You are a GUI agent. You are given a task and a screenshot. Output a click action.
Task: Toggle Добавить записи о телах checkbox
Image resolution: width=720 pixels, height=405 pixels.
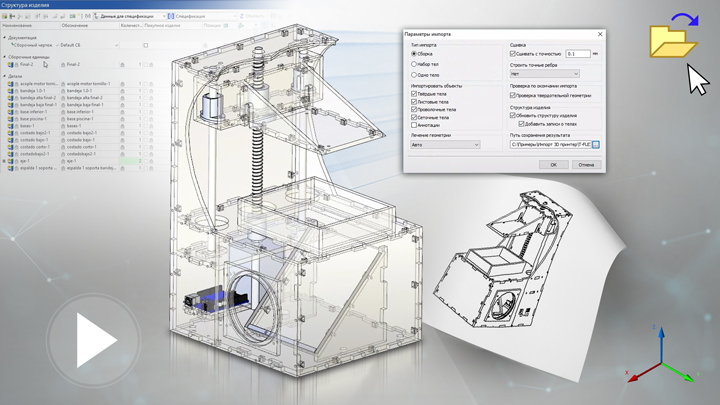pos(521,124)
